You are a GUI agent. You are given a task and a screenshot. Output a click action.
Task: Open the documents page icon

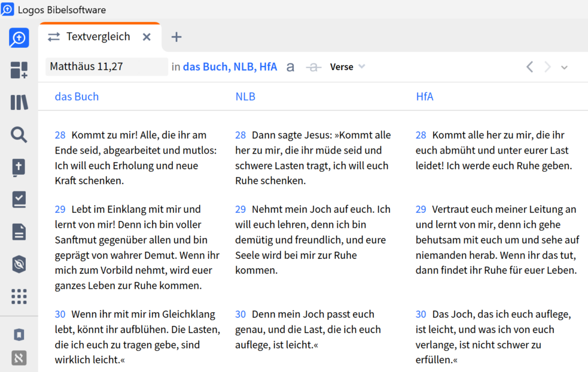[19, 232]
